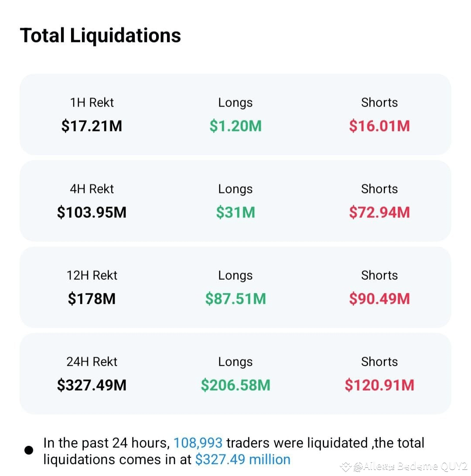Click the $17.21M one-hour total
The image size is (471, 476).
tap(92, 126)
